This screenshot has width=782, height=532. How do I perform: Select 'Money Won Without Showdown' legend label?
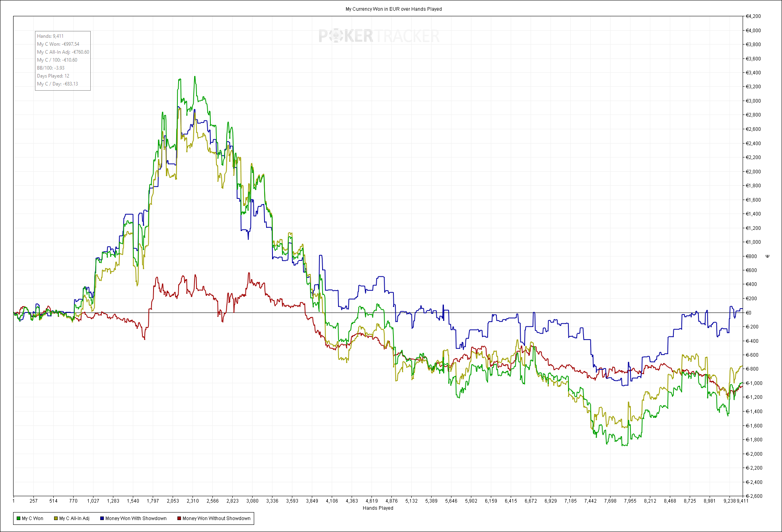[x=216, y=518]
